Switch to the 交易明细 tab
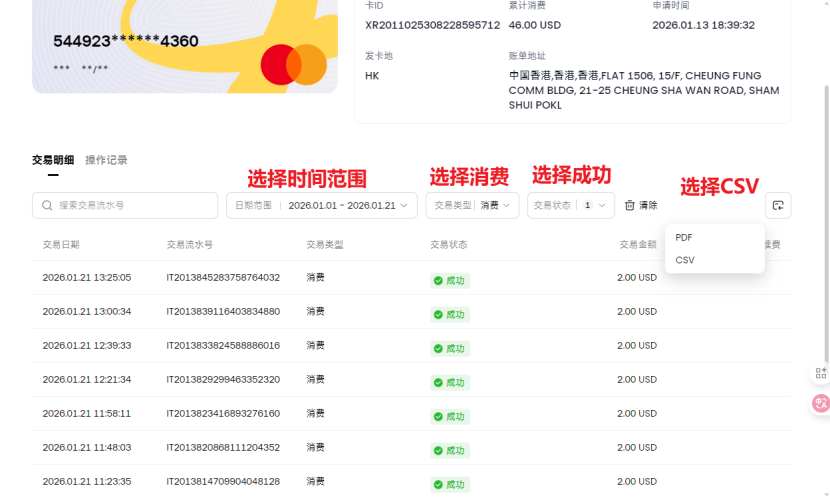The height and width of the screenshot is (498, 830). [x=53, y=160]
